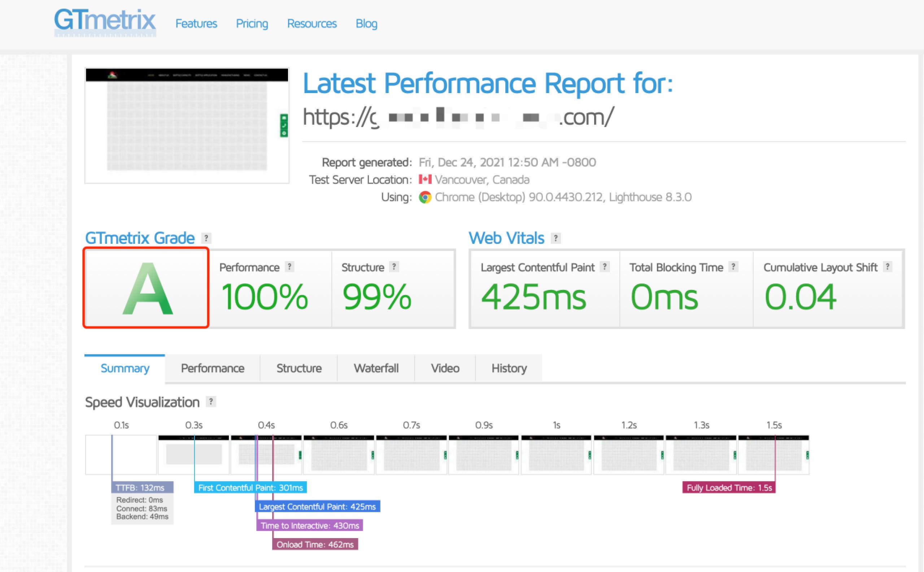
Task: Open the Waterfall tab
Action: pyautogui.click(x=376, y=368)
